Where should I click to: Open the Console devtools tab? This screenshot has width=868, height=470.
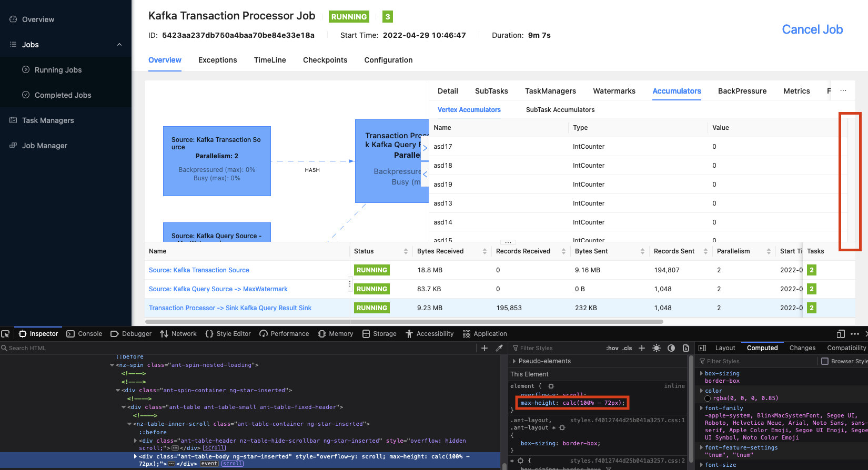coord(84,334)
